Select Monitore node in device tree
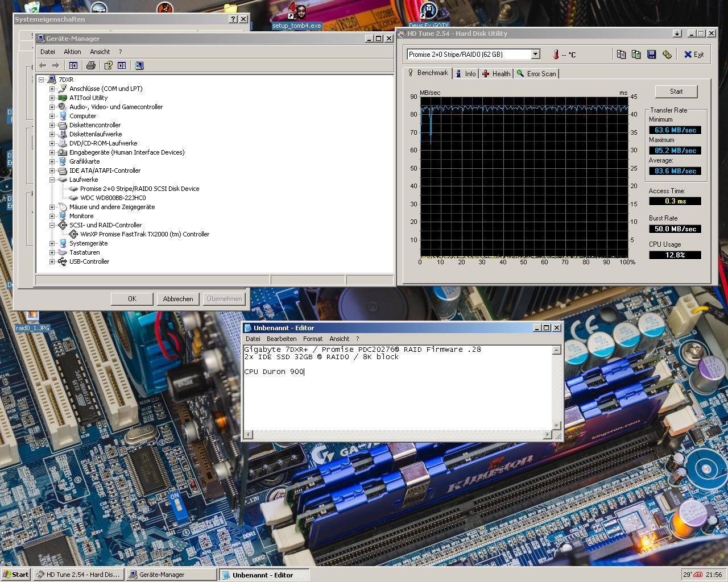Image resolution: width=728 pixels, height=582 pixels. pos(81,216)
